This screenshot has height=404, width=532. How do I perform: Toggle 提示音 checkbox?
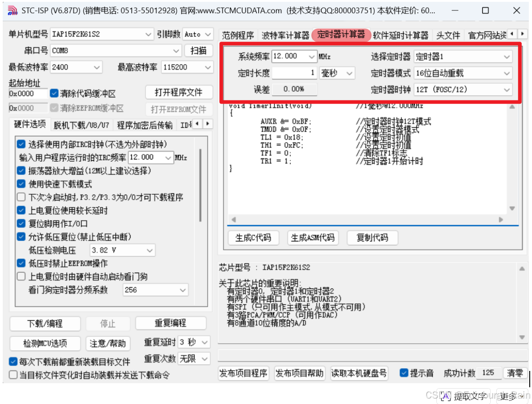point(404,373)
